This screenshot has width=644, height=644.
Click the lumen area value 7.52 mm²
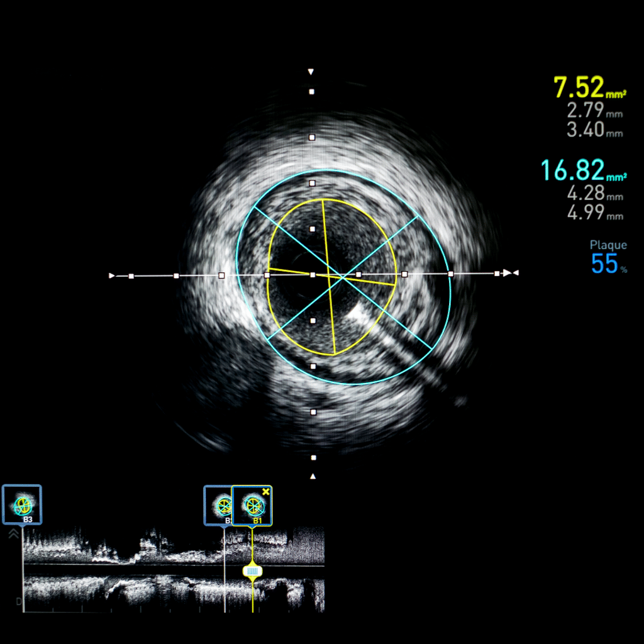pos(590,87)
